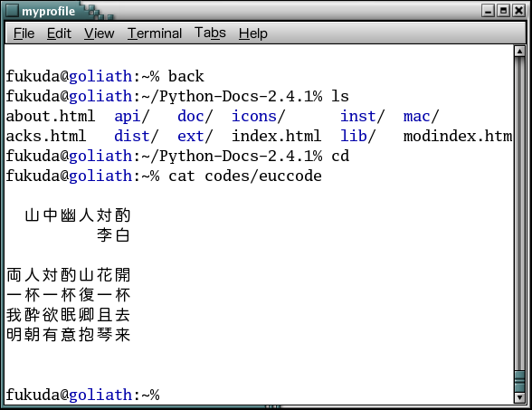This screenshot has height=410, width=532.
Task: Click the index.html filename in listing
Action: (x=276, y=136)
